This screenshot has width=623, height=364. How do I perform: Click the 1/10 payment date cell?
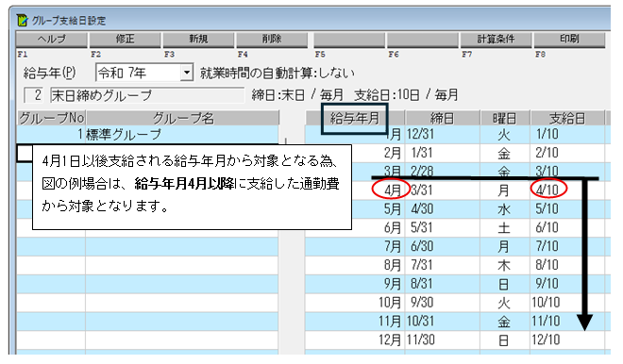[x=567, y=134]
